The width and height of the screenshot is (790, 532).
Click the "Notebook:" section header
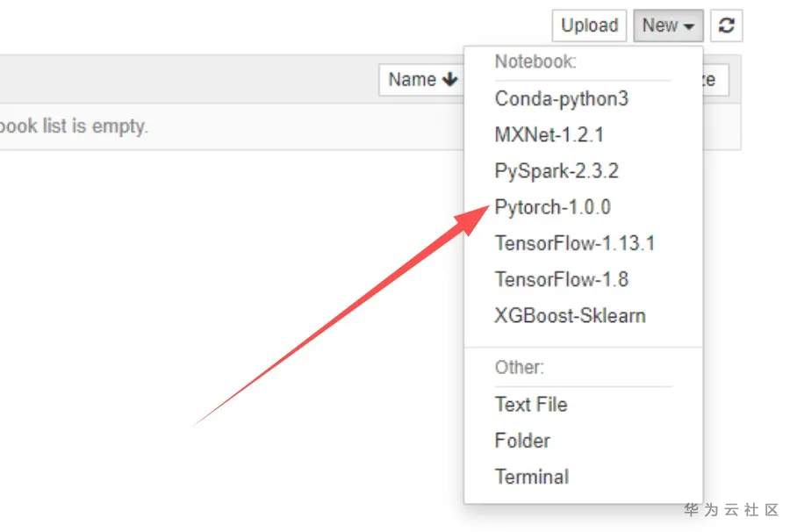pos(535,62)
